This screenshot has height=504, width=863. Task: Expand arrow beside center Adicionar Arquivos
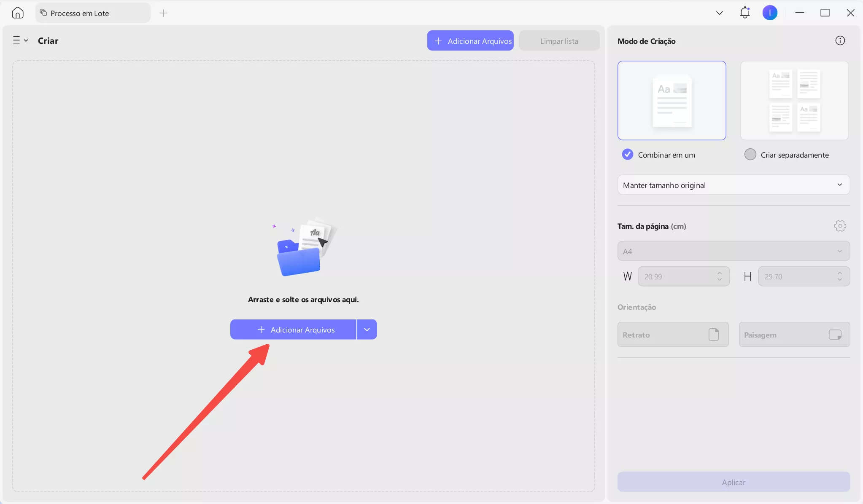(x=367, y=330)
